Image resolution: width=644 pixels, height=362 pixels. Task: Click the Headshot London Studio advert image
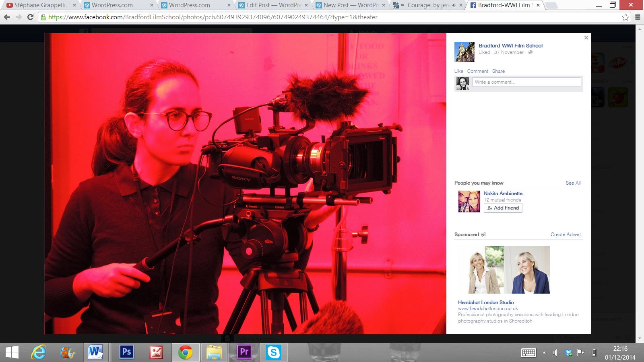[x=504, y=269]
